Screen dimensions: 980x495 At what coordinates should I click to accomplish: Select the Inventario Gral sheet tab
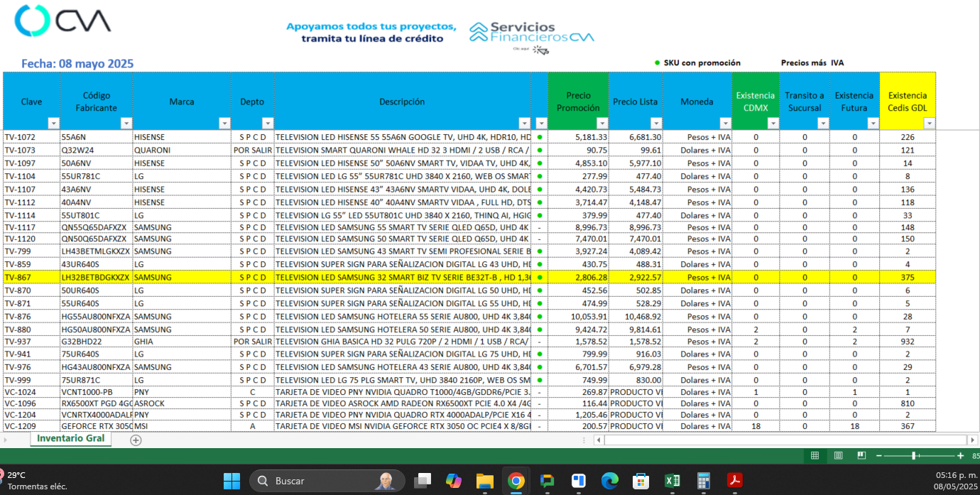70,439
